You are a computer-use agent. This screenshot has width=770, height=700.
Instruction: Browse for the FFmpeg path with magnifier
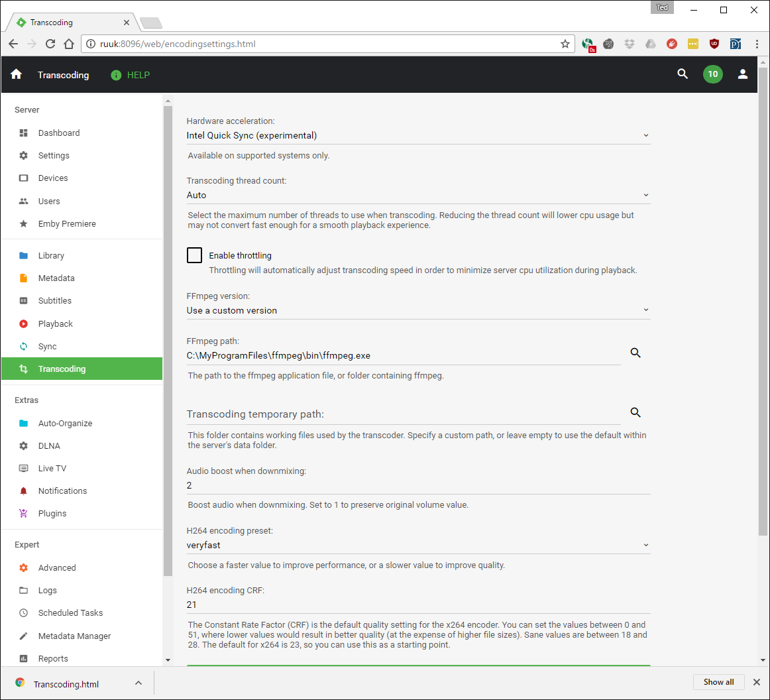click(x=635, y=353)
